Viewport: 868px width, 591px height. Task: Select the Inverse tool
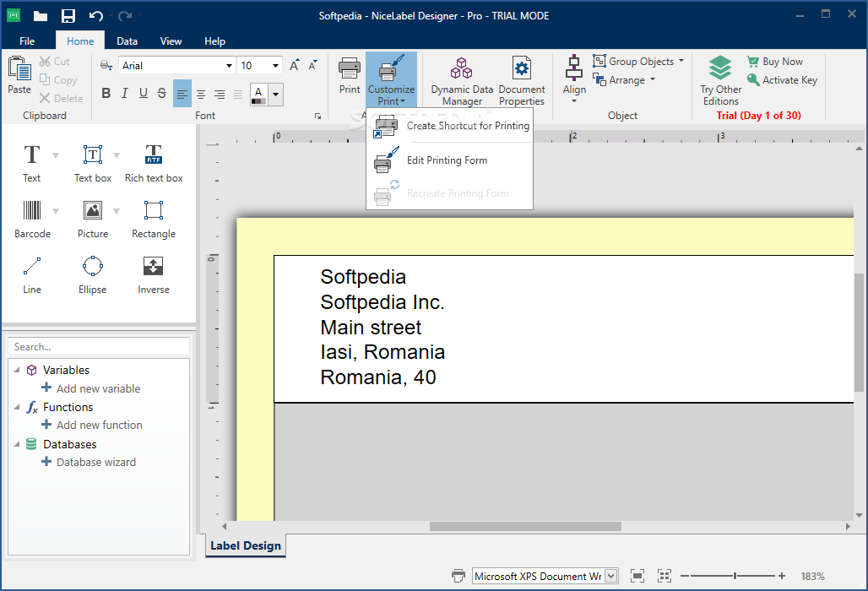coord(154,274)
